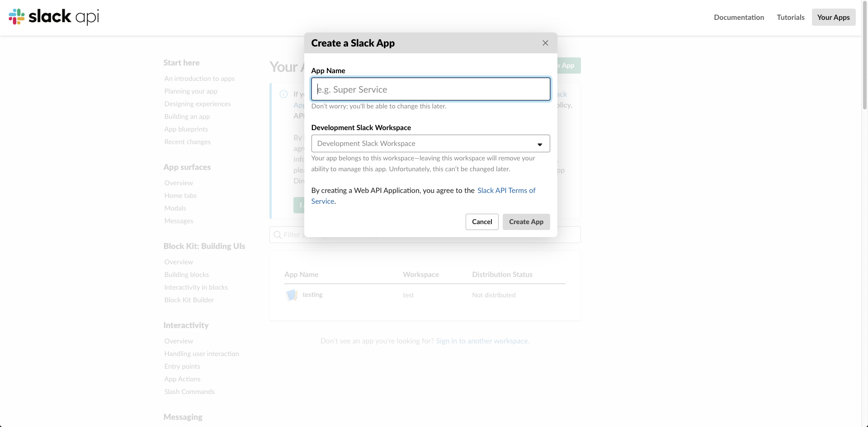Viewport: 868px width, 427px height.
Task: Click Sign in to another workspace link
Action: coord(482,341)
